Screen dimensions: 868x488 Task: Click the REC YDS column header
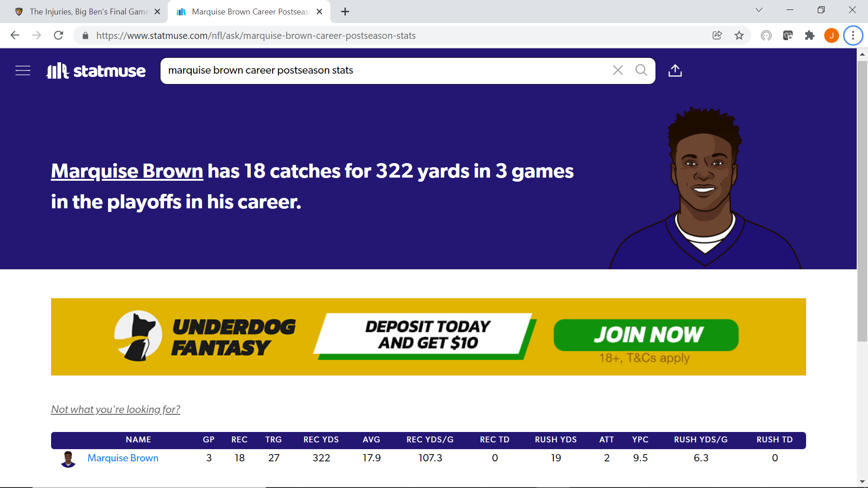[321, 440]
